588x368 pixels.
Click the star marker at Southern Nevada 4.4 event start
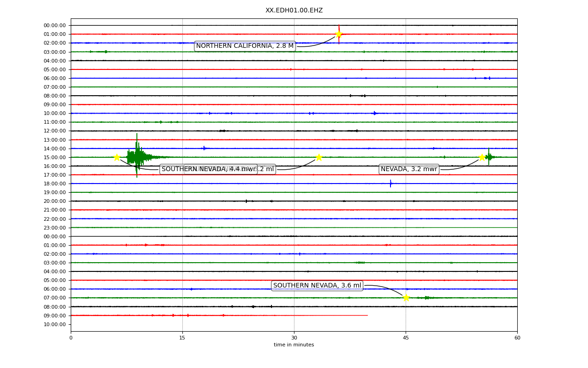coord(117,157)
